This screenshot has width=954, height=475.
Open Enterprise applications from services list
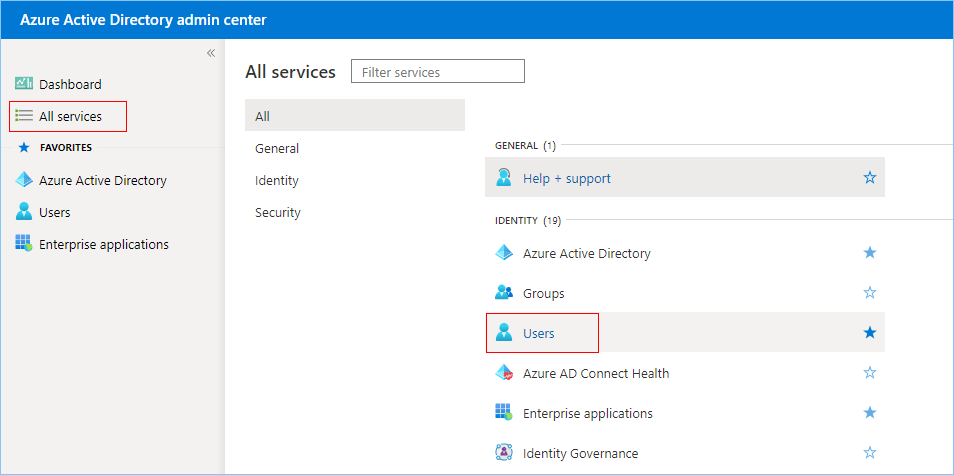(587, 413)
